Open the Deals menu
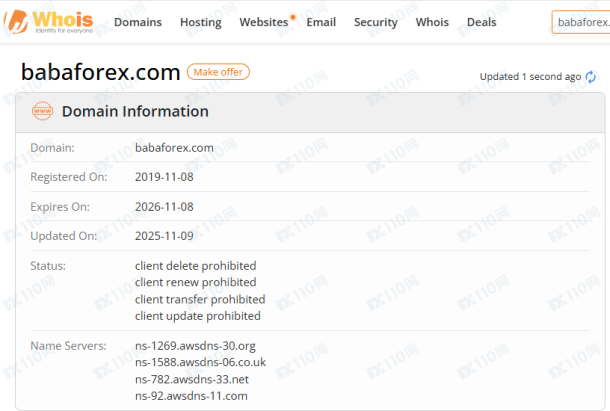610x411 pixels. pos(482,22)
